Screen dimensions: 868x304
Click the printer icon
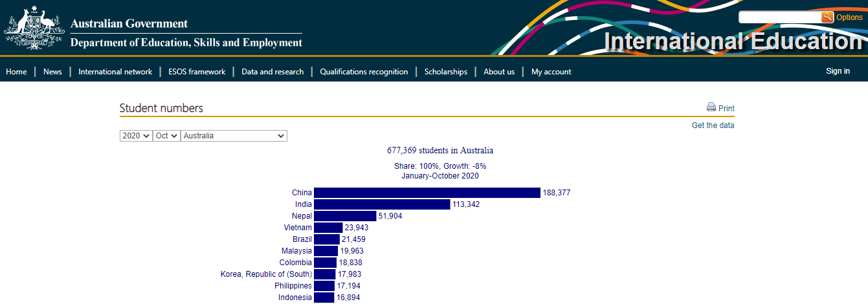[x=711, y=107]
